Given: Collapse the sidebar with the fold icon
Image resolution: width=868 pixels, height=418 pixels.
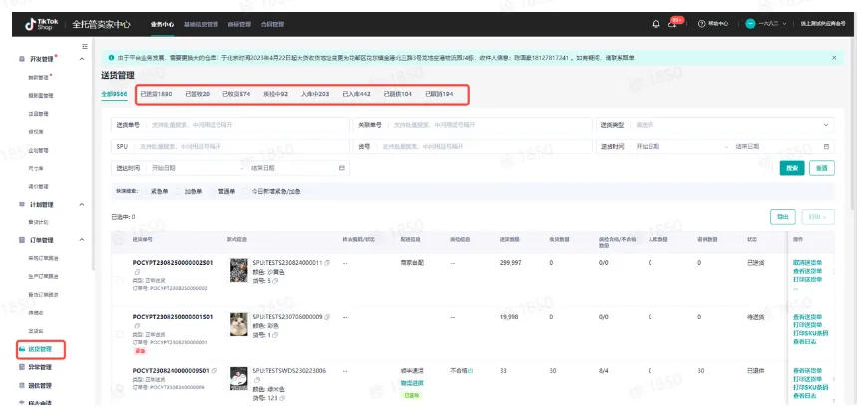Looking at the screenshot, I should 85,46.
